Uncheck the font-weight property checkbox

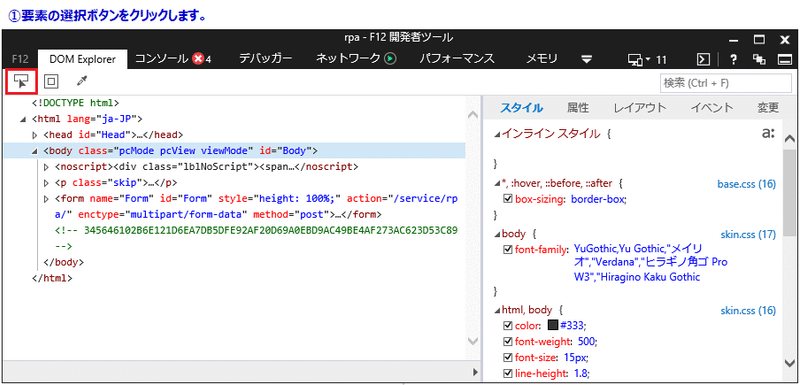coord(508,341)
